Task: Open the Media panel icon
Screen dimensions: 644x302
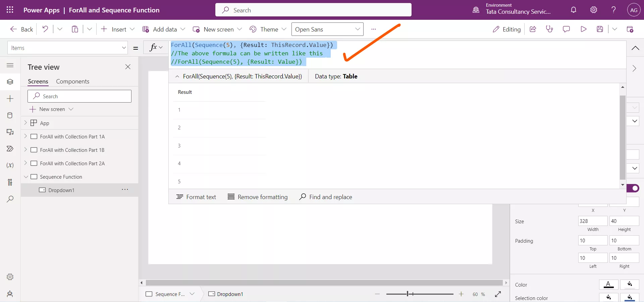Action: (x=10, y=132)
